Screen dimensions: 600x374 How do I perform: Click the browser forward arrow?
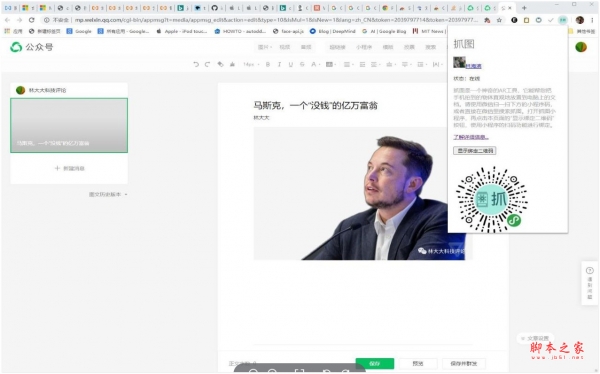[19, 20]
